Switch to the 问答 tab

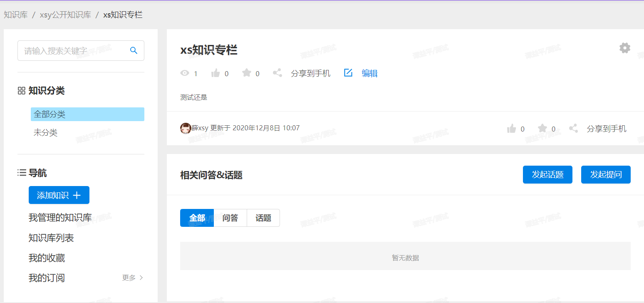point(230,218)
